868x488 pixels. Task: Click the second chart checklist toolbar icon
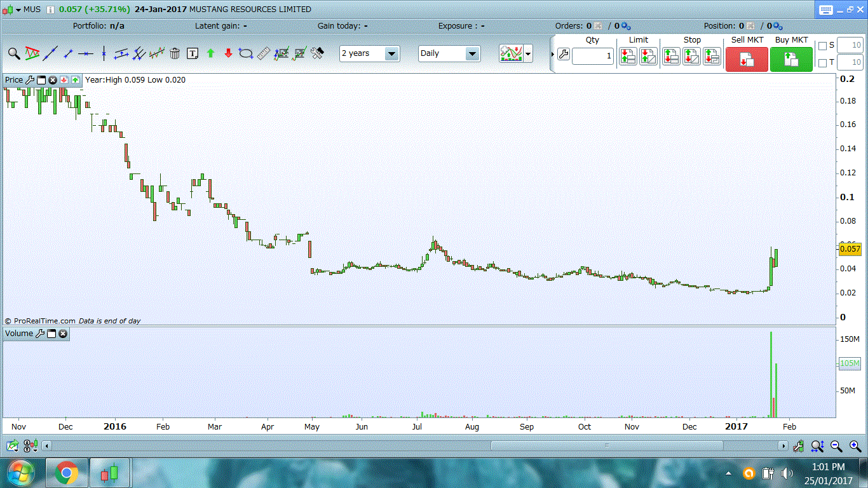click(299, 53)
